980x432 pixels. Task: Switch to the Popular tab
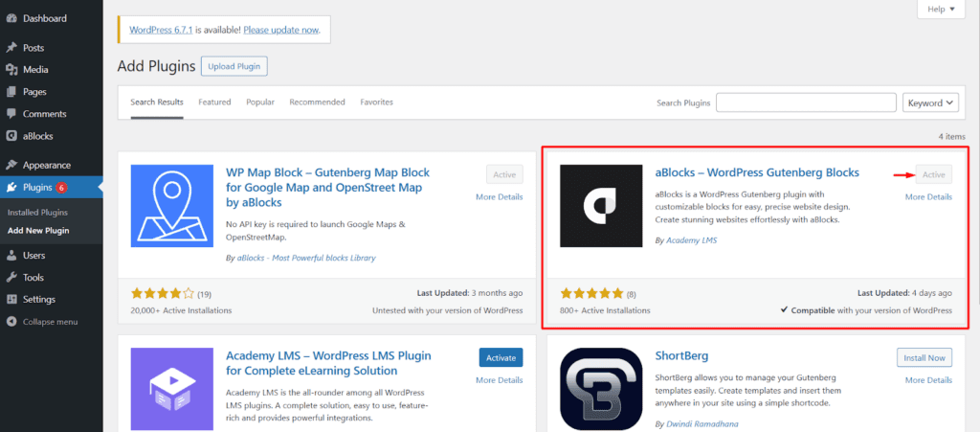260,102
